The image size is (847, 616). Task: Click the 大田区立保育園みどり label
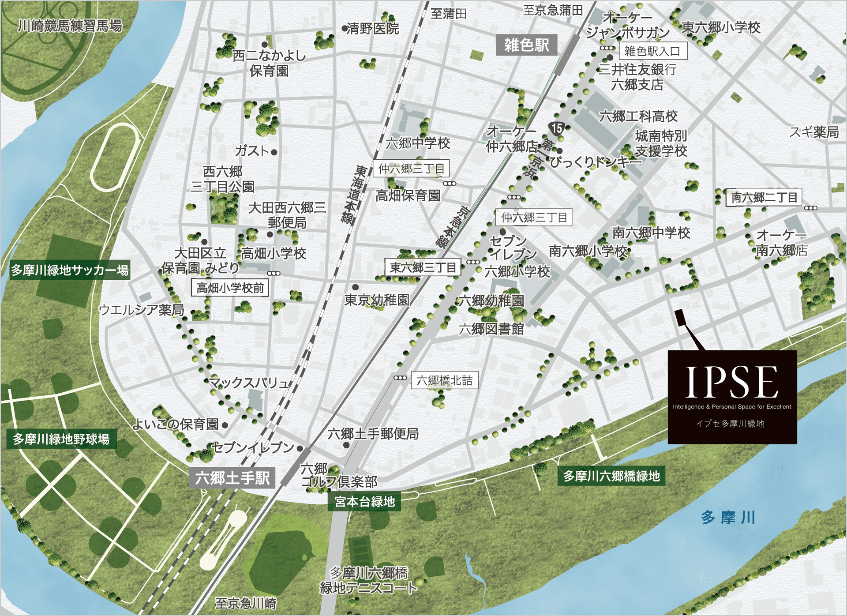(200, 260)
